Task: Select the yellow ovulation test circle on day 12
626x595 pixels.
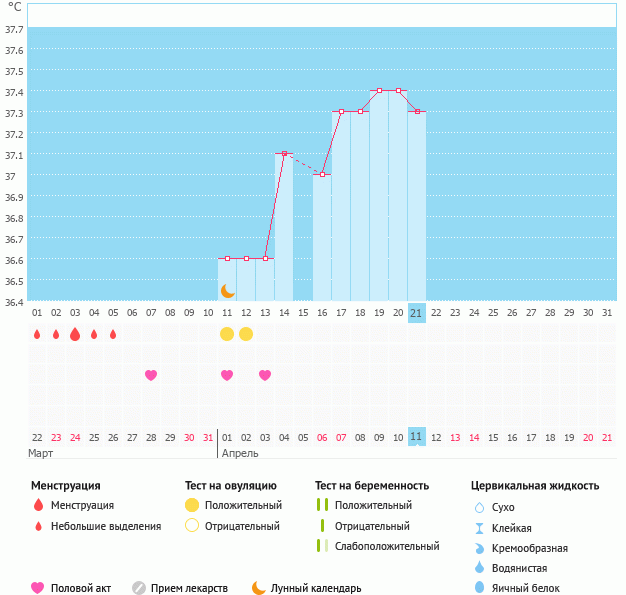Action: pyautogui.click(x=246, y=333)
